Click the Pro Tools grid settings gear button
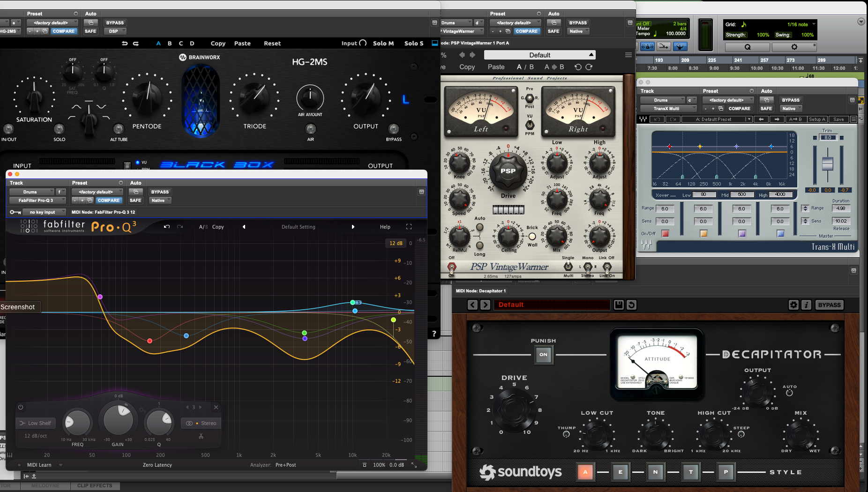The image size is (868, 492). tap(794, 47)
